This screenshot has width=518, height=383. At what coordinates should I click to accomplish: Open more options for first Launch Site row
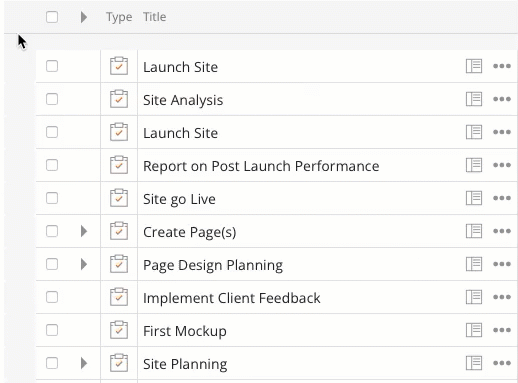(x=502, y=66)
